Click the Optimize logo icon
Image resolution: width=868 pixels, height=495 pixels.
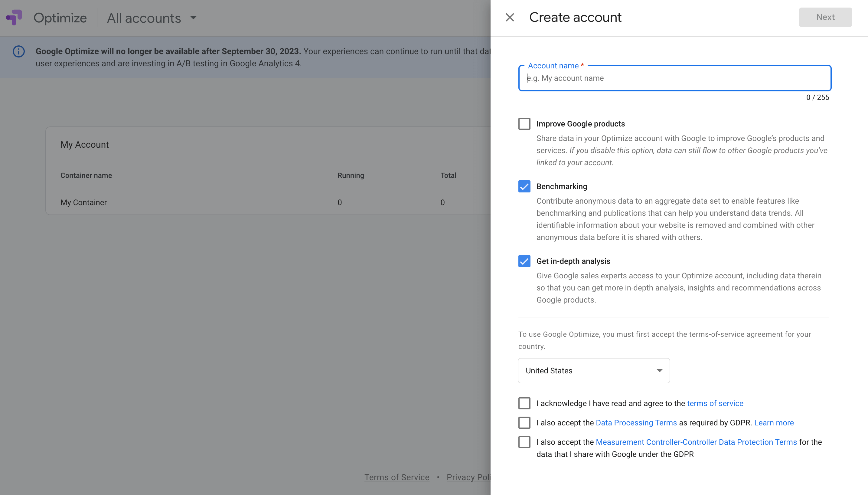(14, 17)
